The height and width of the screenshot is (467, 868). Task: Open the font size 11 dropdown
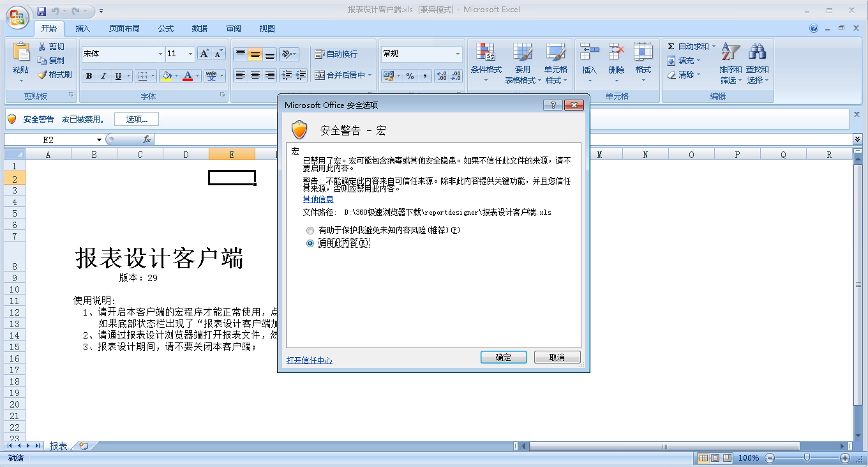pos(190,54)
